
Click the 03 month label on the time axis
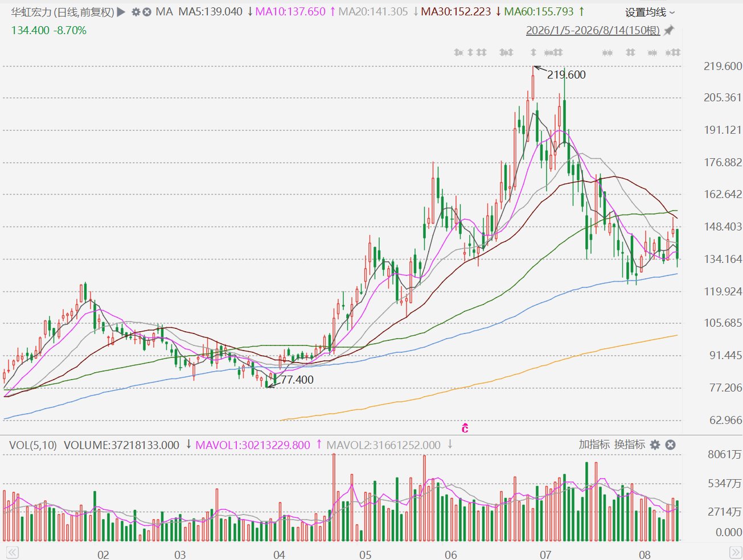(180, 554)
